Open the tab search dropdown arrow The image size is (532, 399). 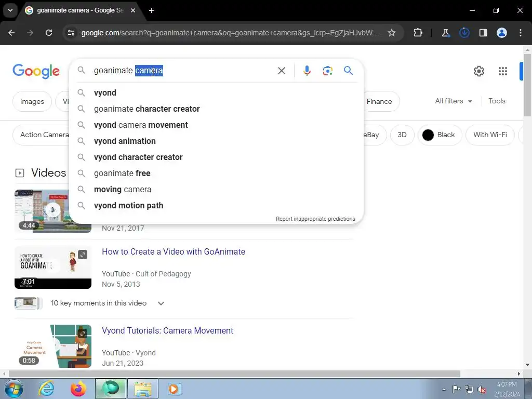coord(10,10)
